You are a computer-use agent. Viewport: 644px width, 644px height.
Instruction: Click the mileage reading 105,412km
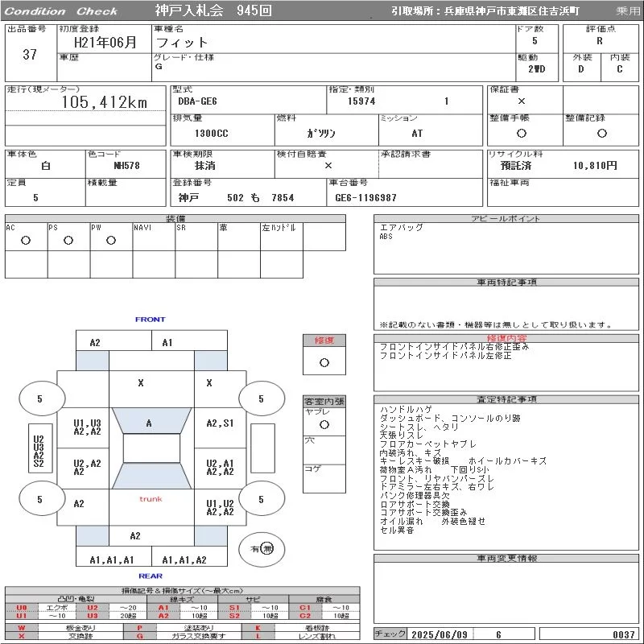pyautogui.click(x=105, y=102)
